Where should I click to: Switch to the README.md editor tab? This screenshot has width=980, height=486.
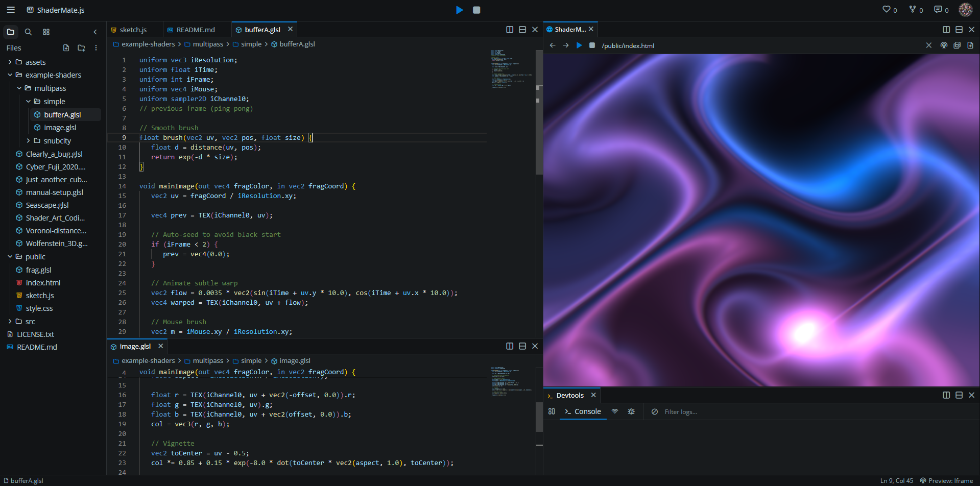[195, 30]
